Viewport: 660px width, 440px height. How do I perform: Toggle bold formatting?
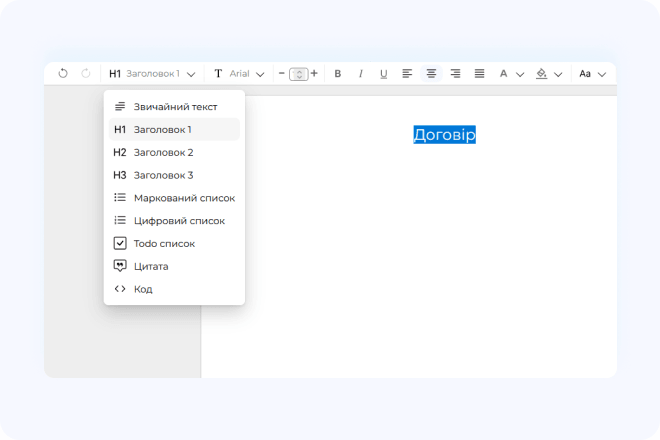(x=338, y=74)
